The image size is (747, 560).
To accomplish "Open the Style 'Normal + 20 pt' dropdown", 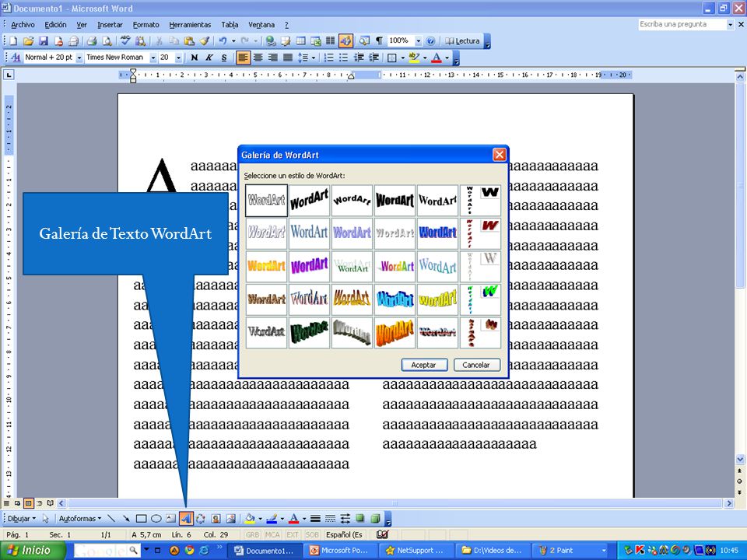I will point(79,58).
